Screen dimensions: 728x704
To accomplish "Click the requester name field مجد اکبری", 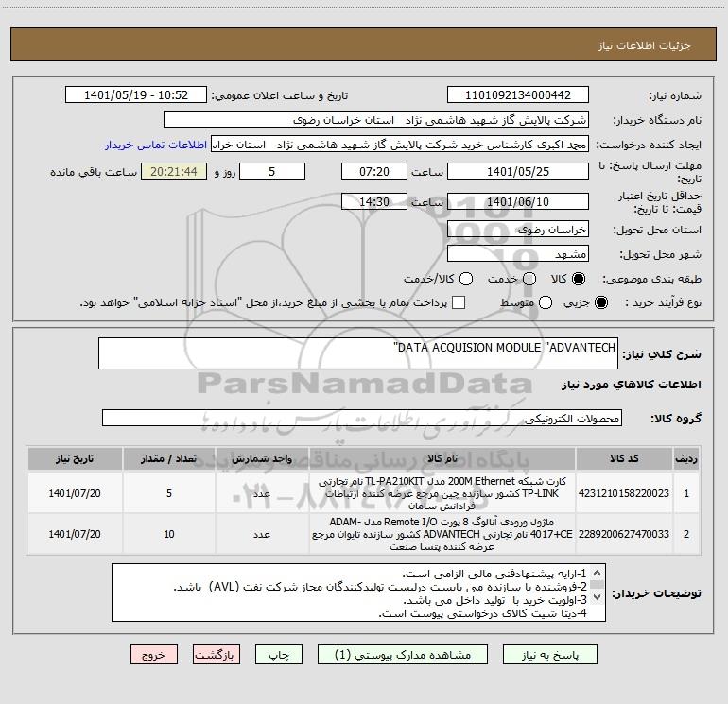I will pos(400,145).
